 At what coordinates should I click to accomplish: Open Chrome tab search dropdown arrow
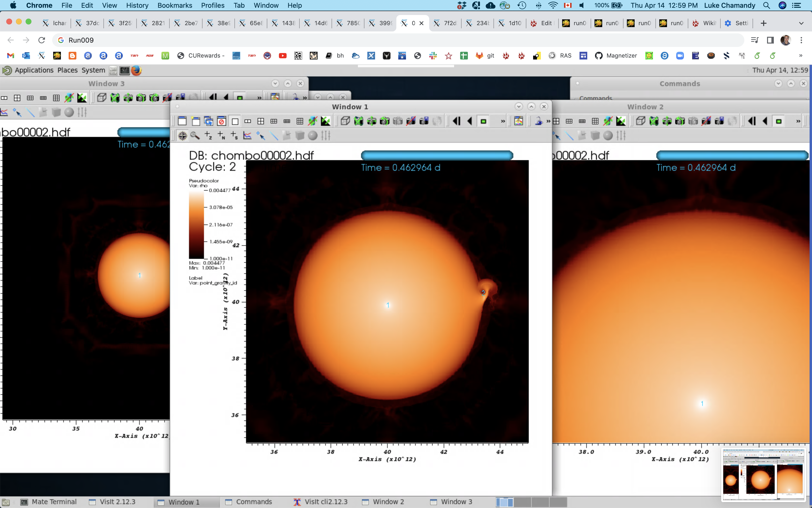coord(801,23)
